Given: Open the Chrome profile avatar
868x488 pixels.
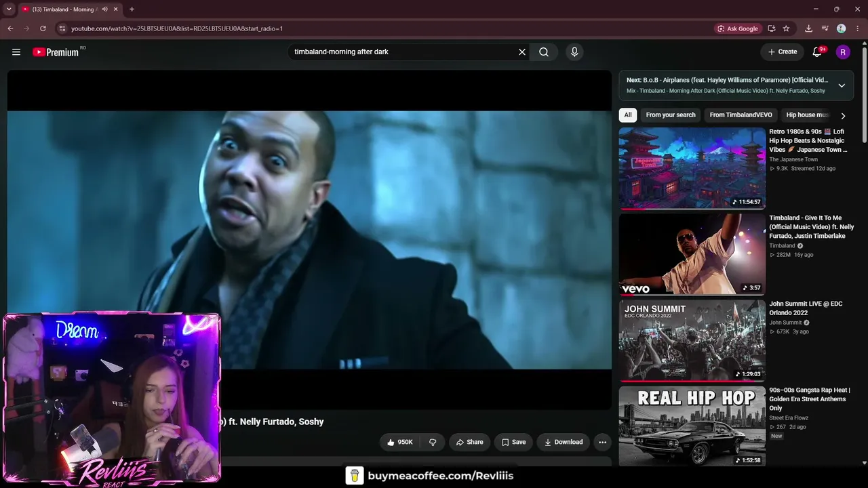Looking at the screenshot, I should pyautogui.click(x=842, y=28).
